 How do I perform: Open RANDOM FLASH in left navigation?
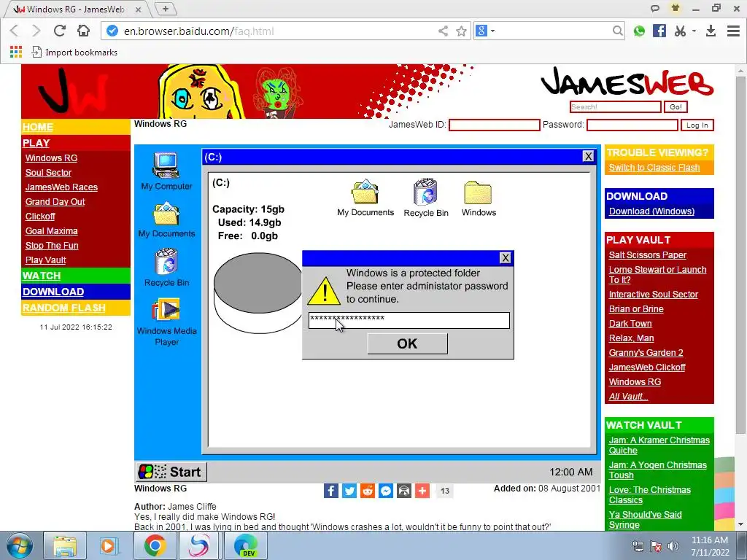[64, 308]
